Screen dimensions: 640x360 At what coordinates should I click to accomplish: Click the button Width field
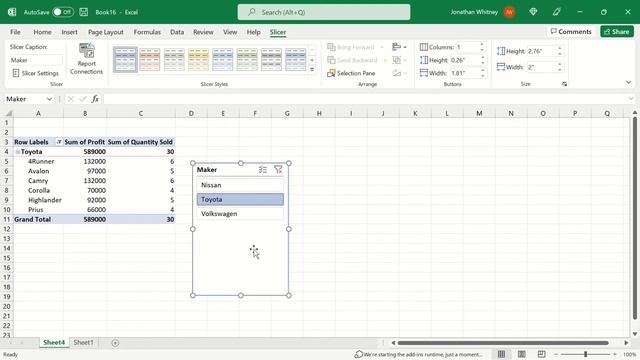[464, 73]
